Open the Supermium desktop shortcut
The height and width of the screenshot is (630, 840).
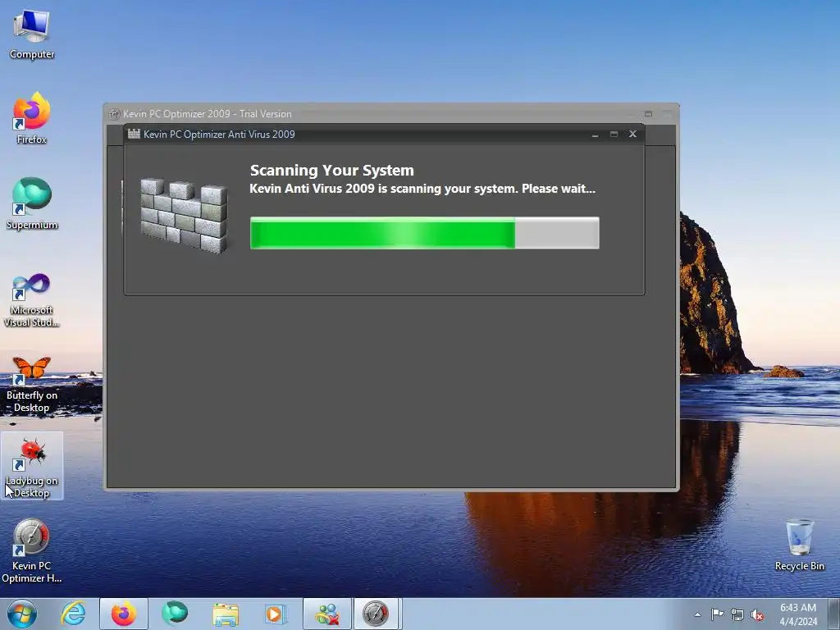[x=32, y=203]
